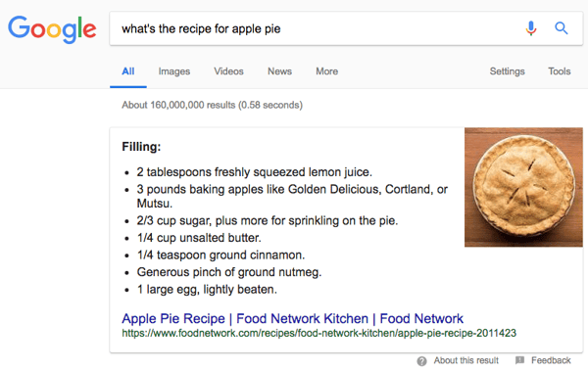Expand the Tools options
This screenshot has width=588, height=371.
click(x=560, y=71)
